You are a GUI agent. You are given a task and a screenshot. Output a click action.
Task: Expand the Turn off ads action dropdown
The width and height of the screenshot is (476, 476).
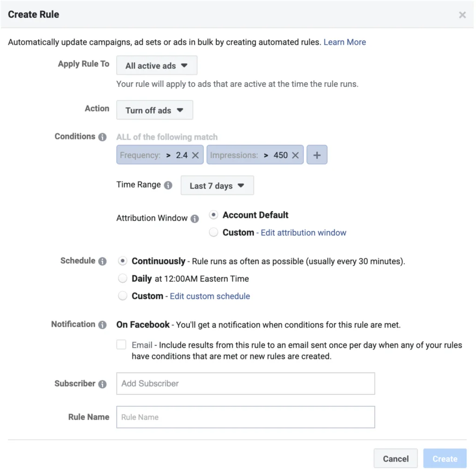tap(154, 110)
